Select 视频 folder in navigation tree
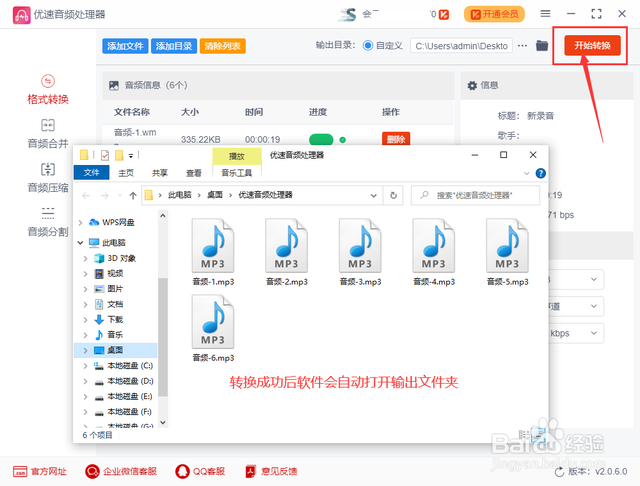Image resolution: width=640 pixels, height=486 pixels. pyautogui.click(x=115, y=273)
